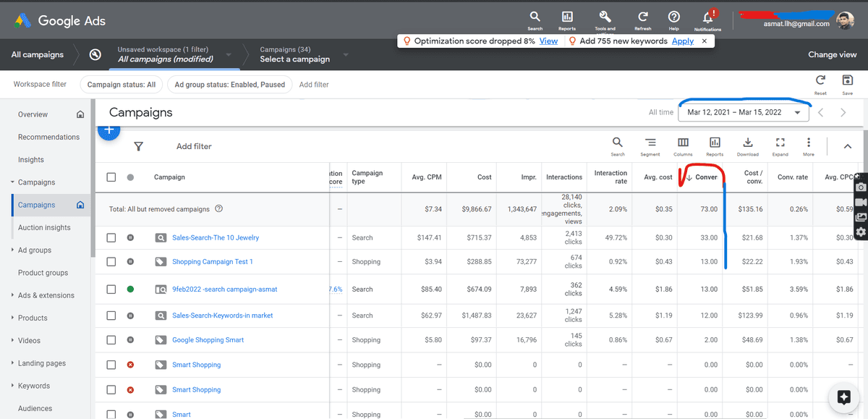Toggle green enabled status of 9feb2022 campaign
Viewport: 868px width, 419px height.
tap(130, 289)
